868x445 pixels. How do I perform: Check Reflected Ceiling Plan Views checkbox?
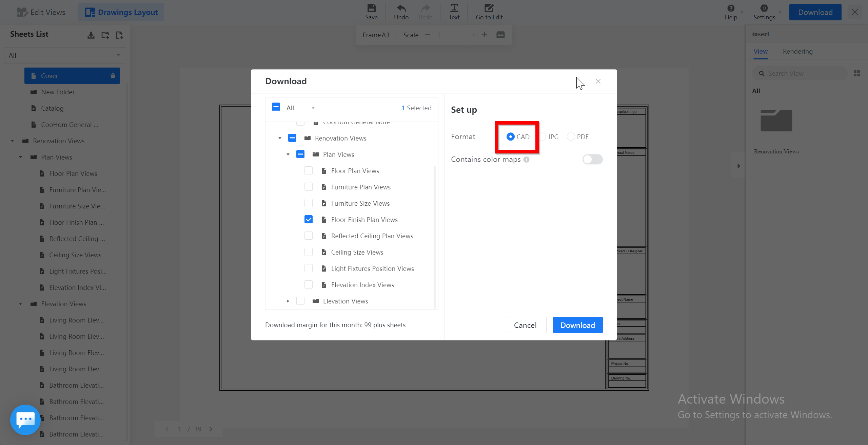click(309, 236)
